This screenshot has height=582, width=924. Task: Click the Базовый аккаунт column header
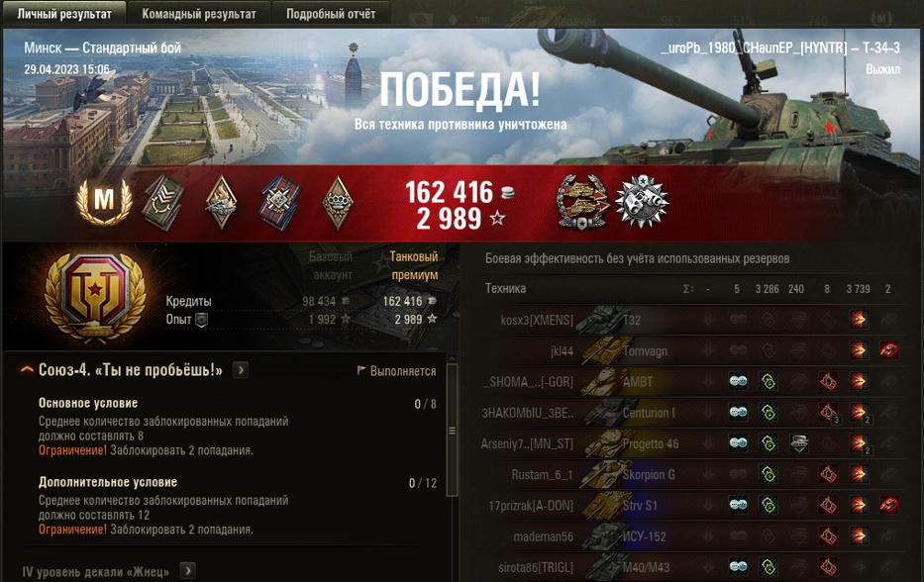331,265
